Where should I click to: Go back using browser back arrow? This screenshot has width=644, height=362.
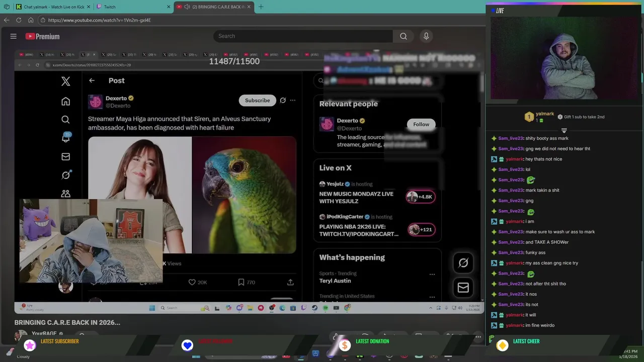click(x=7, y=20)
